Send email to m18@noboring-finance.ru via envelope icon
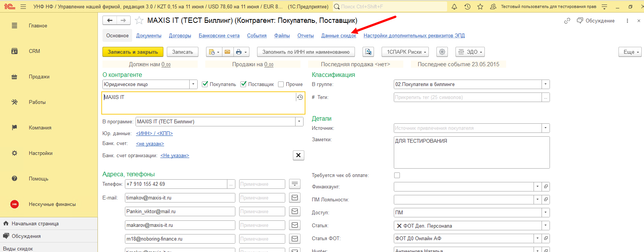 click(295, 239)
